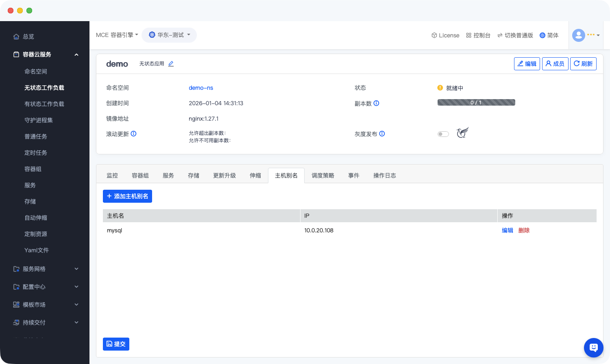Open the chat support bubble icon
This screenshot has width=610, height=364.
click(x=593, y=347)
